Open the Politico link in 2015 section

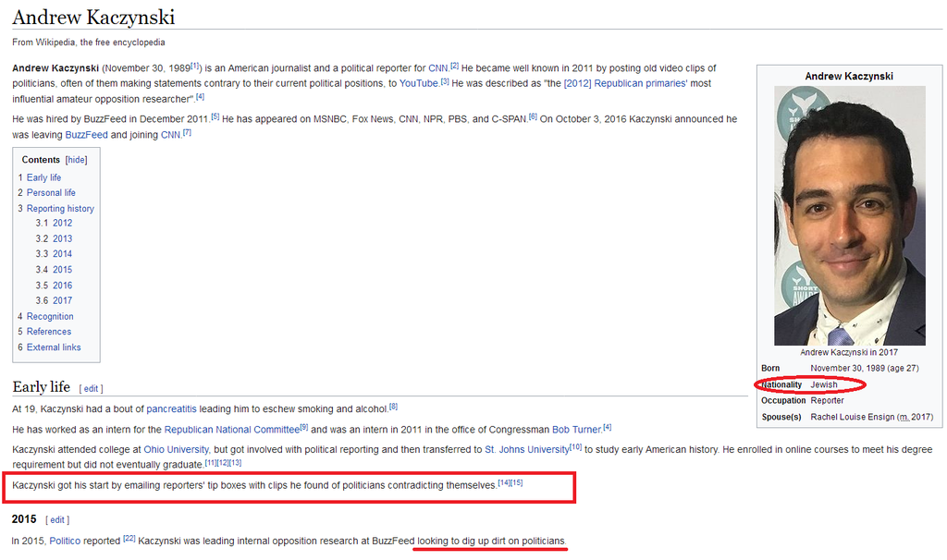pyautogui.click(x=71, y=541)
